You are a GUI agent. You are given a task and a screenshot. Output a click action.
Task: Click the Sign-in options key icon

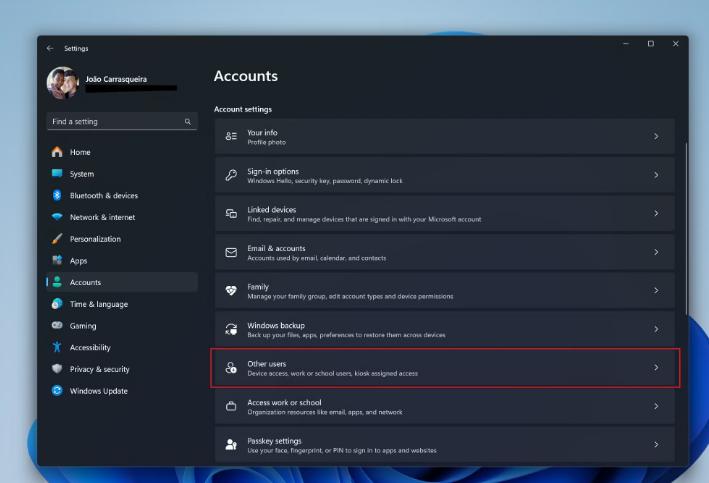click(x=231, y=175)
